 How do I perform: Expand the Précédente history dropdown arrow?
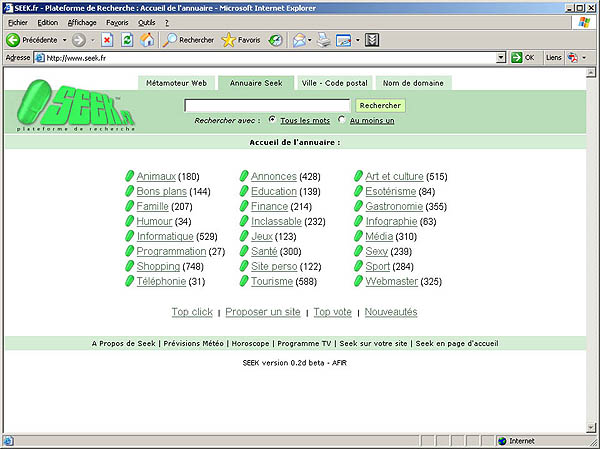click(x=65, y=40)
